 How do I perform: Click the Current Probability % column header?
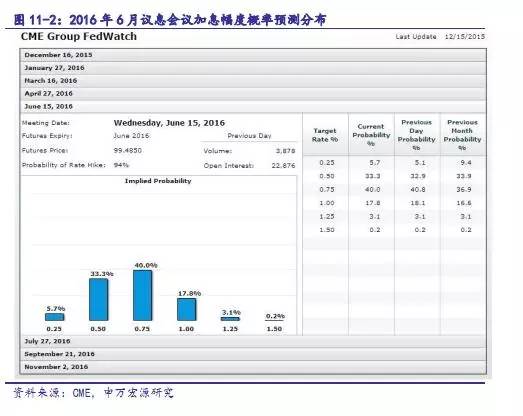tap(371, 135)
